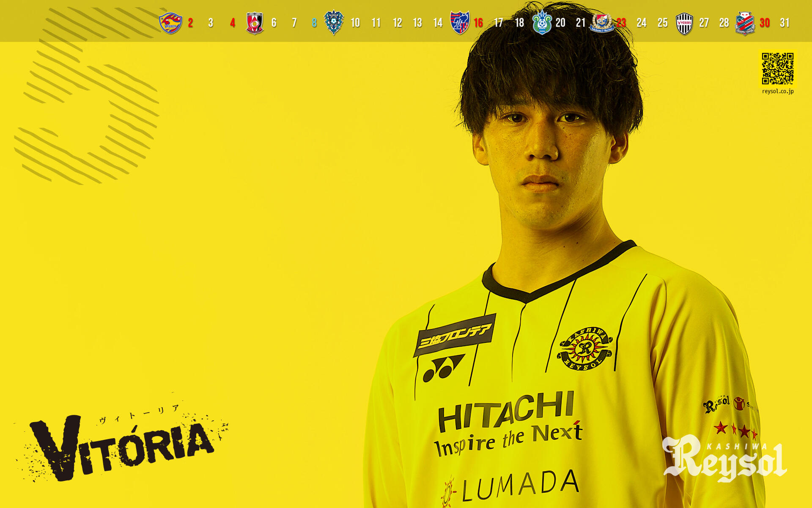Click the FC Tokyo team crest
The height and width of the screenshot is (508, 812).
[x=460, y=22]
